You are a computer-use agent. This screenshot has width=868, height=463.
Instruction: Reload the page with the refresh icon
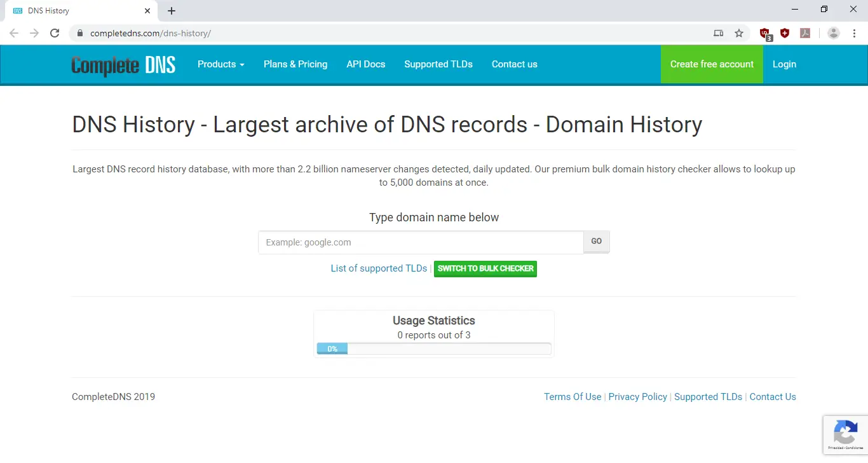(x=55, y=33)
